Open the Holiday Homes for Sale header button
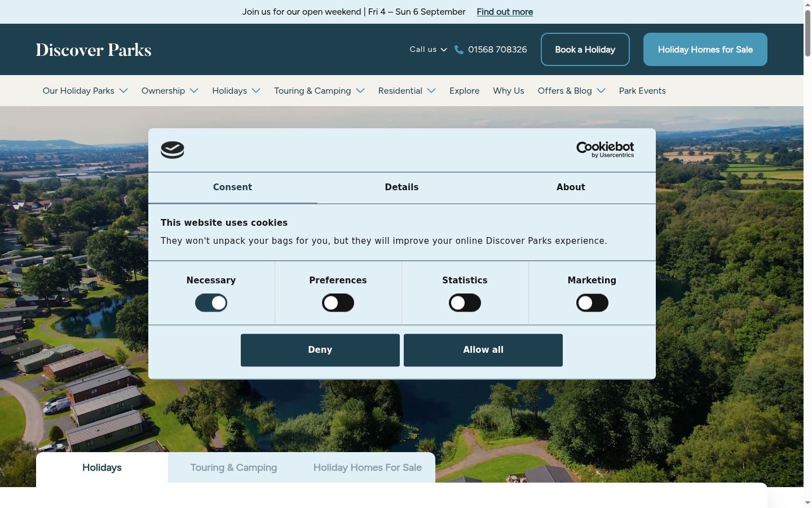Viewport: 812px width, 508px height. [x=705, y=50]
